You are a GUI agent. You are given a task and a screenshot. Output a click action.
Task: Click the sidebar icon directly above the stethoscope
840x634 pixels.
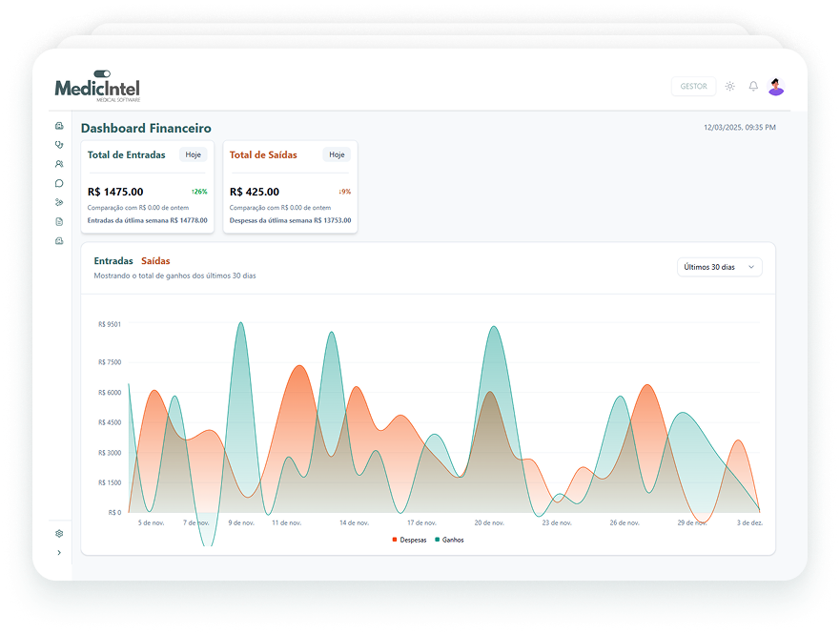point(59,126)
